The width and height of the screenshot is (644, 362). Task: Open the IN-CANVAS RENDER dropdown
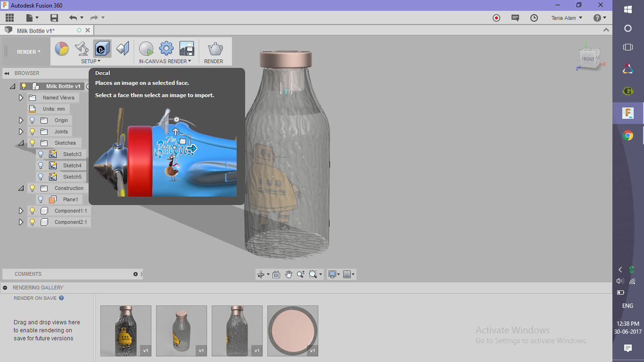pos(165,61)
